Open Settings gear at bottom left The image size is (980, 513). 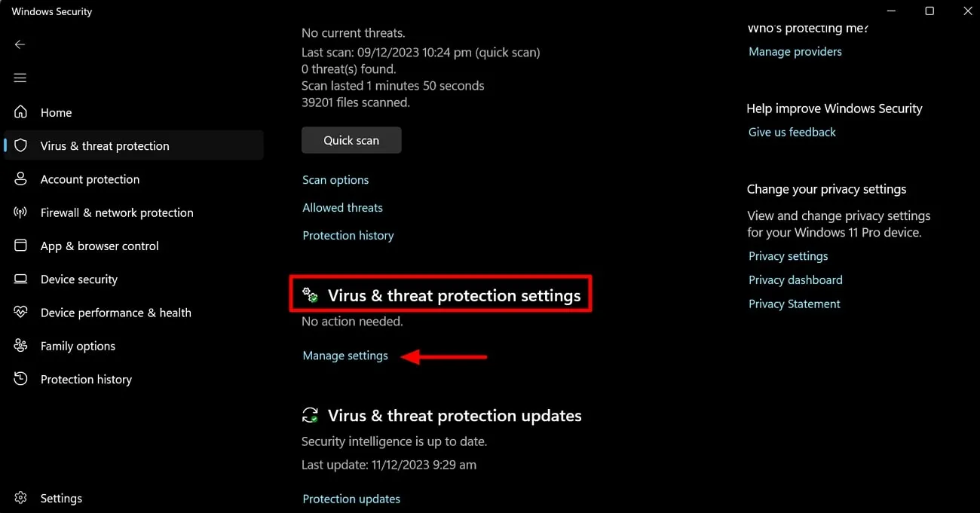click(21, 498)
